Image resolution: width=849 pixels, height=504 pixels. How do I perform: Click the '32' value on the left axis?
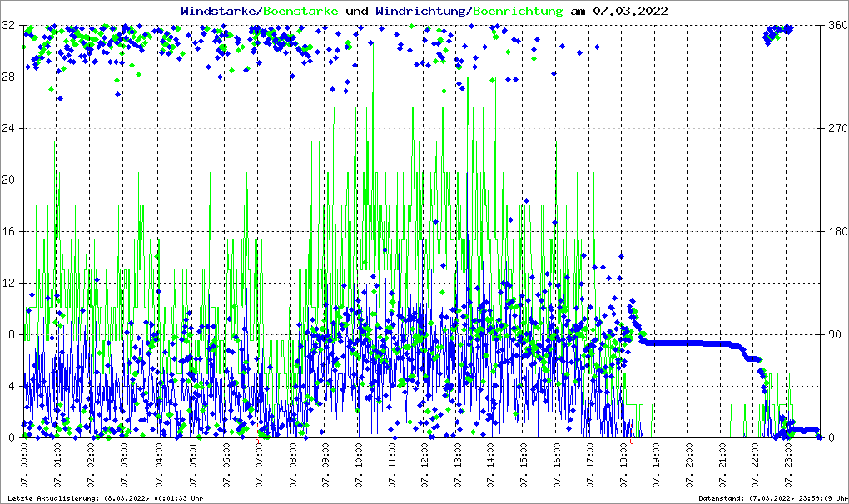pyautogui.click(x=10, y=26)
